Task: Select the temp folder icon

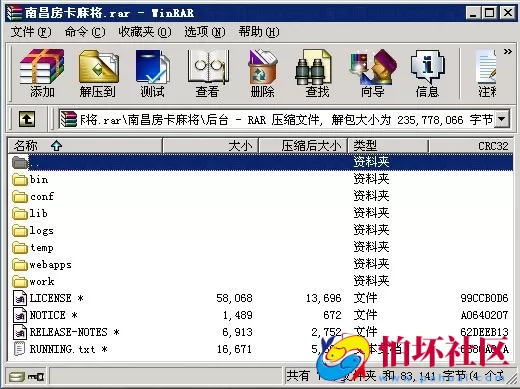Action: click(x=20, y=248)
